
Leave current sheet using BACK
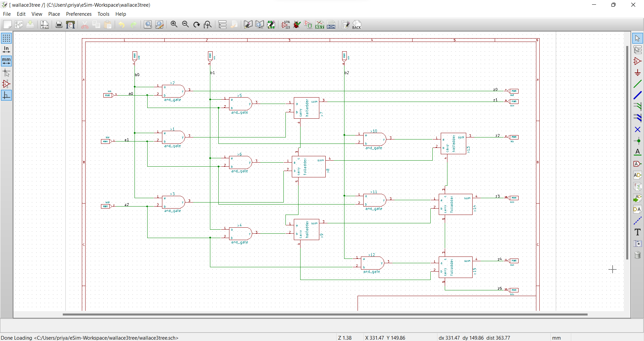(357, 24)
